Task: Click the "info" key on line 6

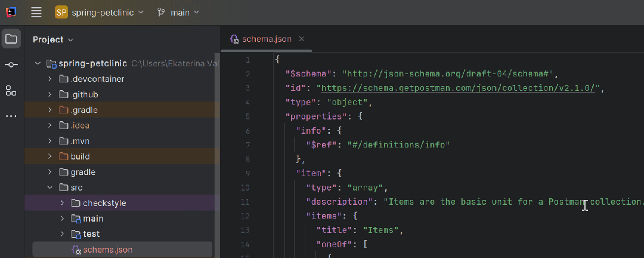Action: [311, 131]
